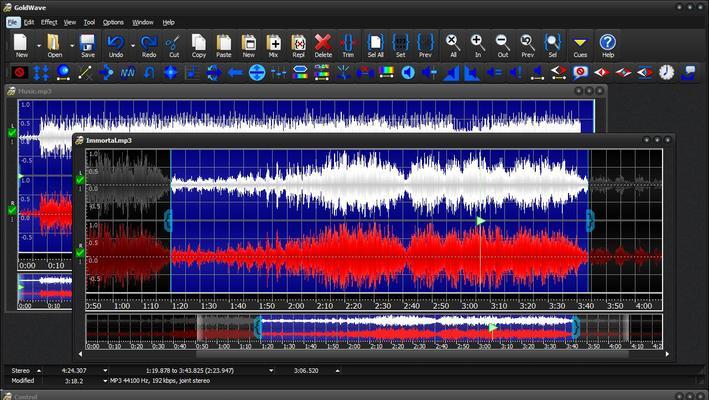The image size is (709, 400).
Task: Create a new file with New icon
Action: (x=21, y=46)
